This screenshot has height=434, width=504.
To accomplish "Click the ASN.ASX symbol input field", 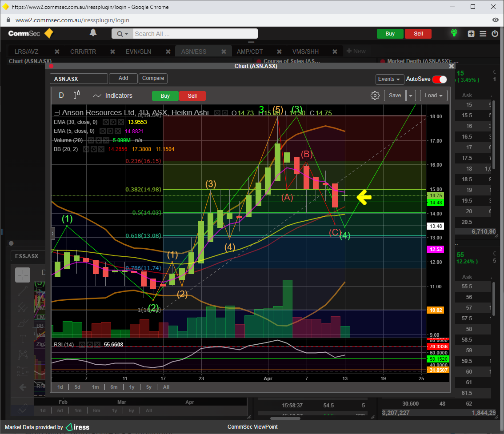I will pyautogui.click(x=79, y=79).
